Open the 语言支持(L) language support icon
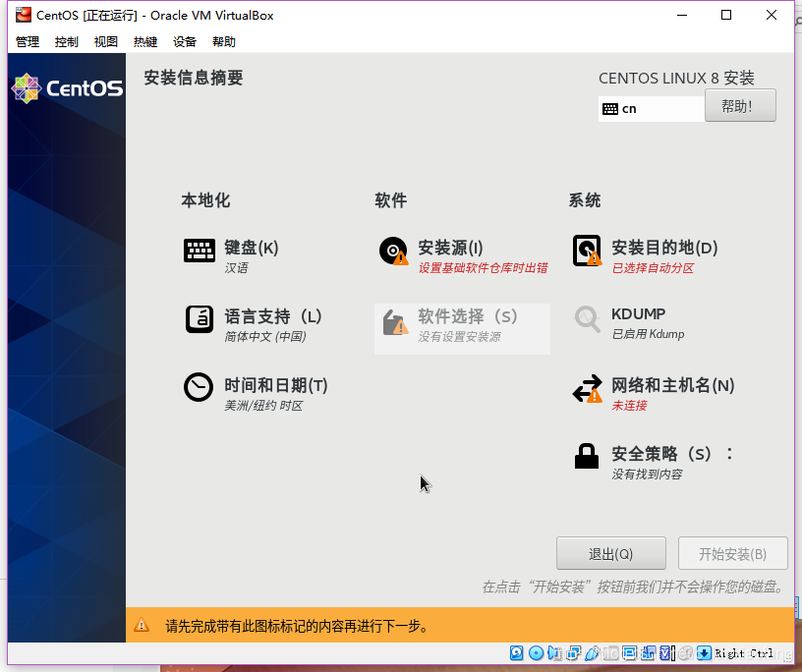The width and height of the screenshot is (802, 672). 199,319
